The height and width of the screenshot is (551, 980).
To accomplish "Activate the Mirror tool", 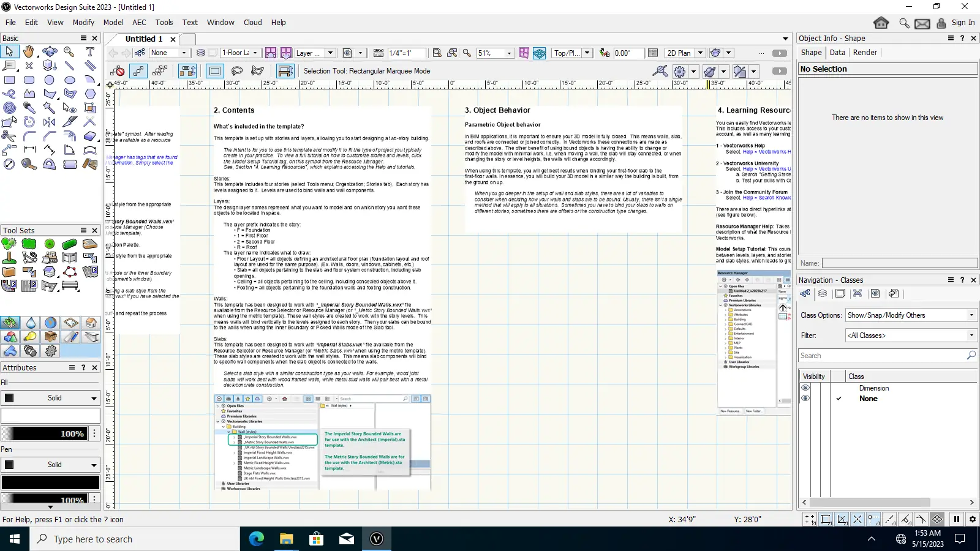I will click(50, 122).
